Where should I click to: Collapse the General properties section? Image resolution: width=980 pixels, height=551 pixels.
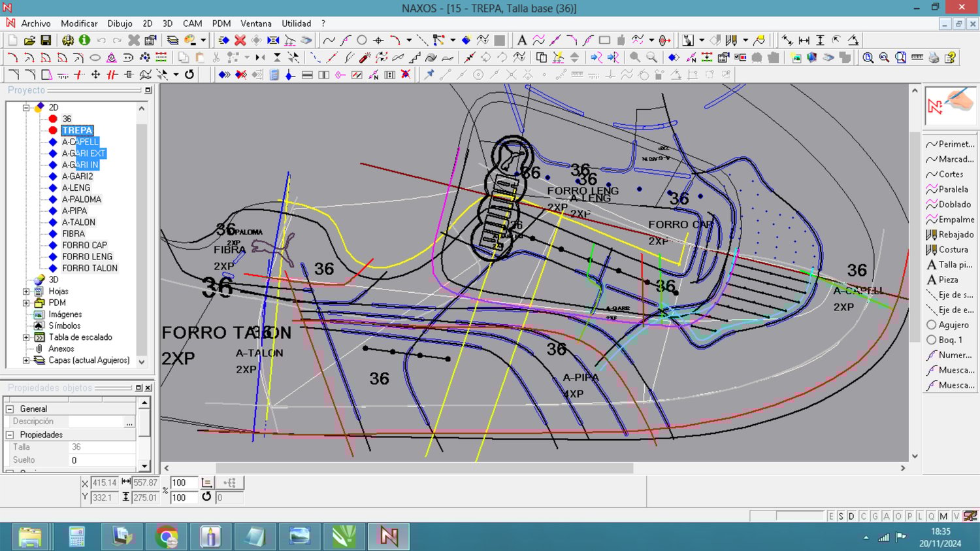click(x=10, y=409)
